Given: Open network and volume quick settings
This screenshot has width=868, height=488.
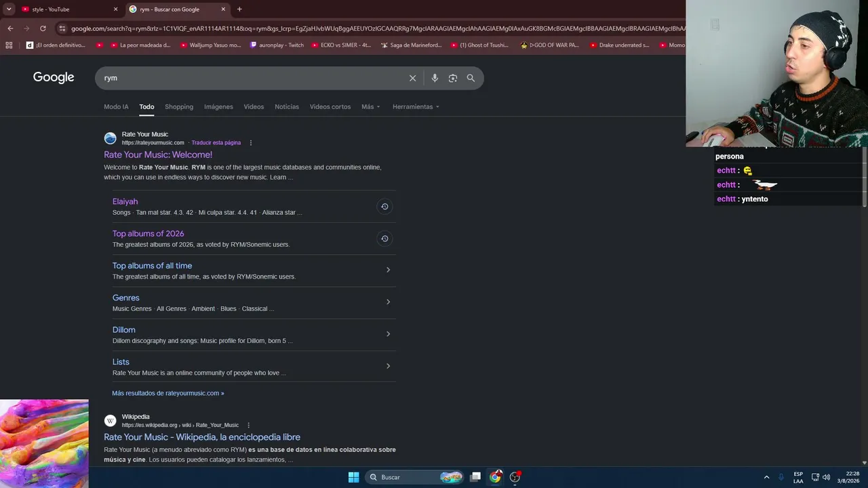Looking at the screenshot, I should (821, 477).
